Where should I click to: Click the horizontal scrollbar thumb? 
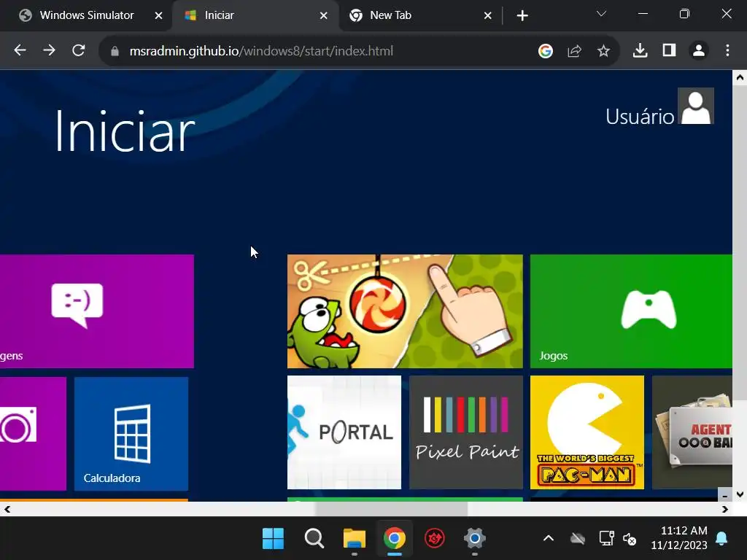[391, 509]
